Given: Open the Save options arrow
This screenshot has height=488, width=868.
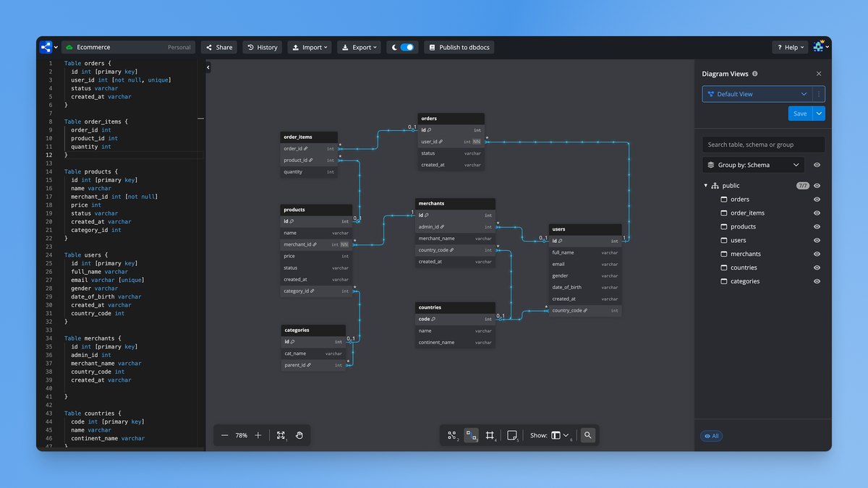Looking at the screenshot, I should pyautogui.click(x=819, y=114).
